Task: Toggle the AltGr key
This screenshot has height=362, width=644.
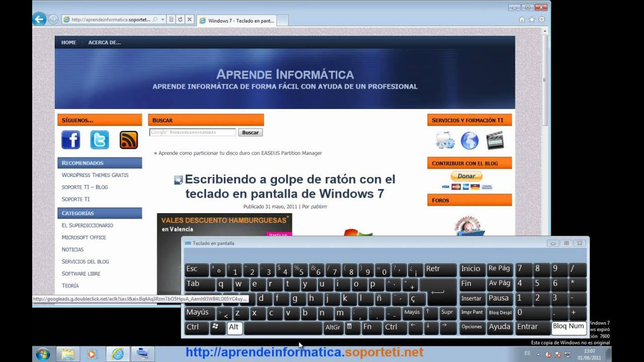Action: click(x=333, y=328)
